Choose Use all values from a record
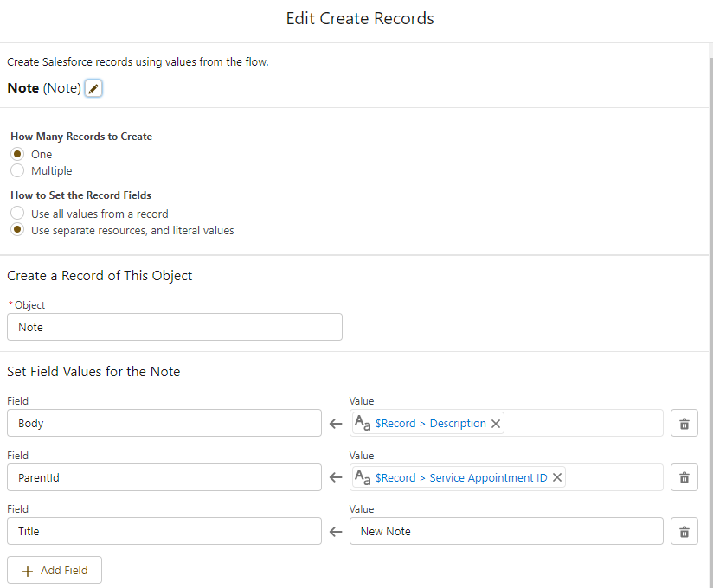 tap(17, 214)
